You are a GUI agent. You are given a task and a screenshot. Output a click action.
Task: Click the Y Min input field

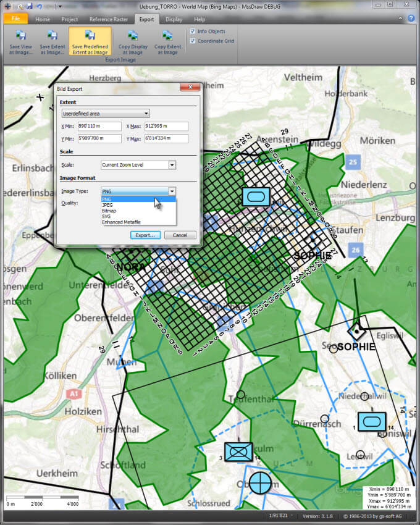99,138
